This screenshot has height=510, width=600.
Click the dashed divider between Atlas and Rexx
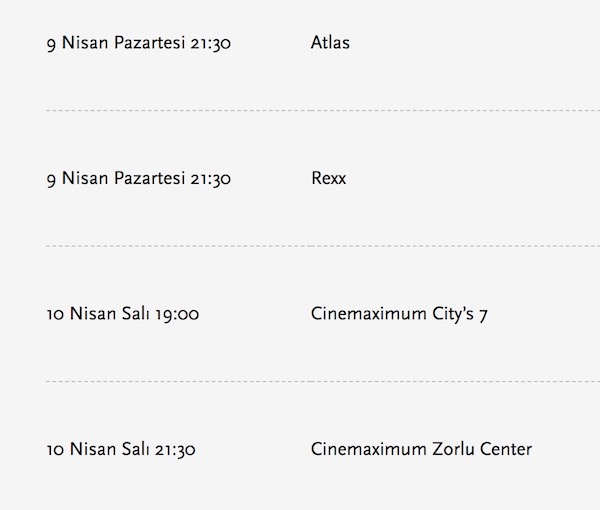[x=300, y=110]
